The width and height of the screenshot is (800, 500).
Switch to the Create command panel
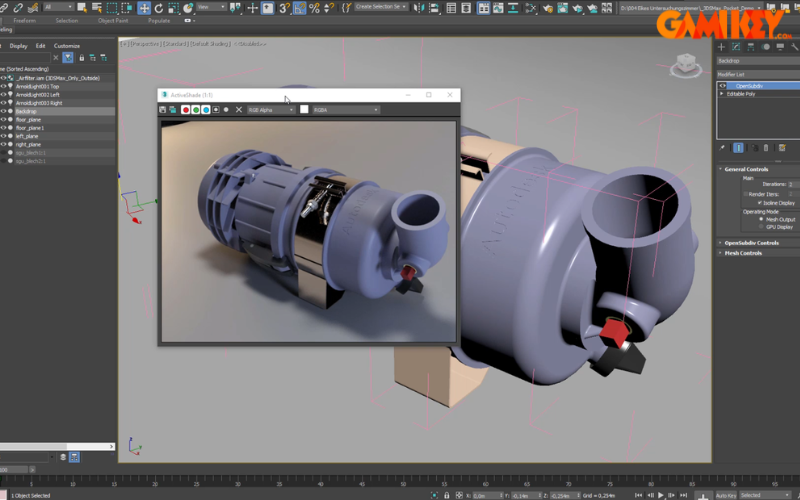point(721,47)
